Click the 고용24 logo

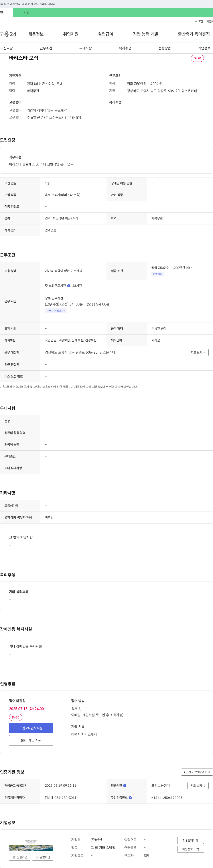[8, 34]
